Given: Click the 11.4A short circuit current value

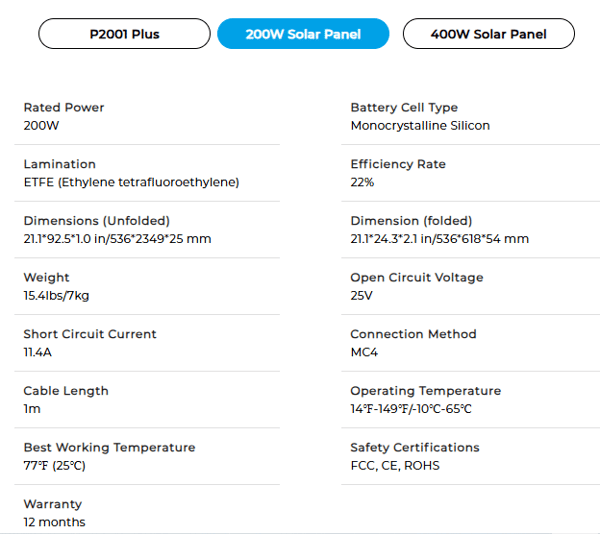Looking at the screenshot, I should click(x=40, y=353).
